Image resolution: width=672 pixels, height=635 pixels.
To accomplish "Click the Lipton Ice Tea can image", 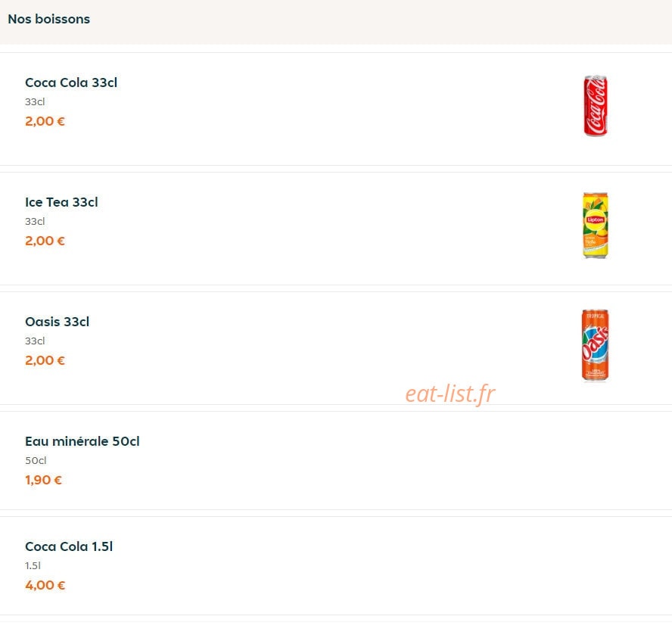I will coord(596,226).
